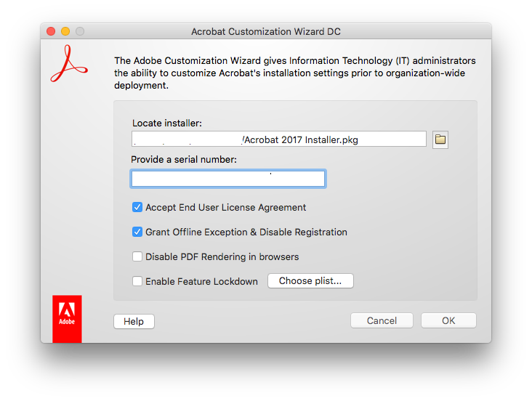This screenshot has height=401, width=532.
Task: Click the 'Provide a serial number:' label
Action: tap(184, 159)
